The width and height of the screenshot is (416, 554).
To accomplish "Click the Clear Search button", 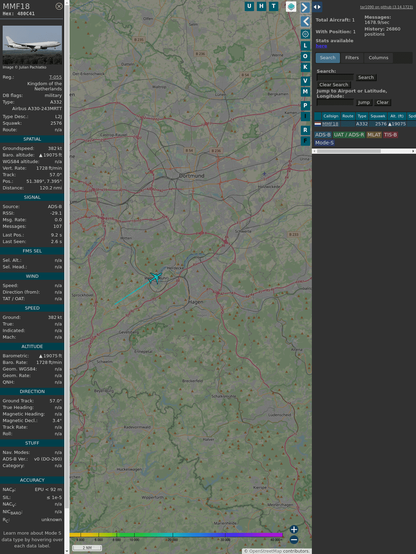I will [x=334, y=85].
